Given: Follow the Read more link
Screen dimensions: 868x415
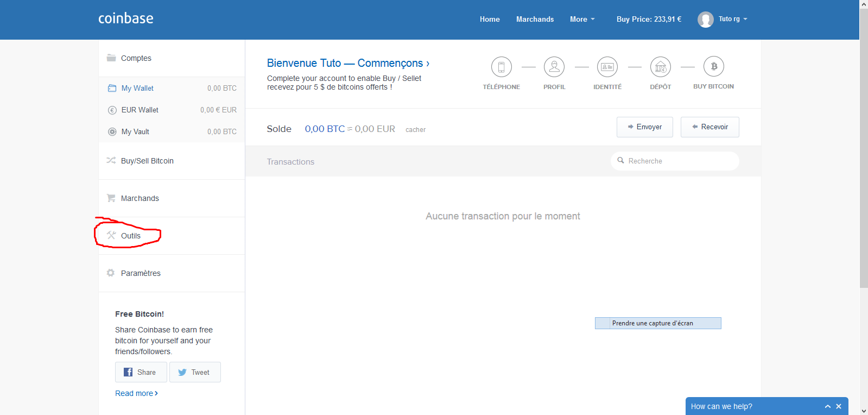Looking at the screenshot, I should [x=136, y=393].
